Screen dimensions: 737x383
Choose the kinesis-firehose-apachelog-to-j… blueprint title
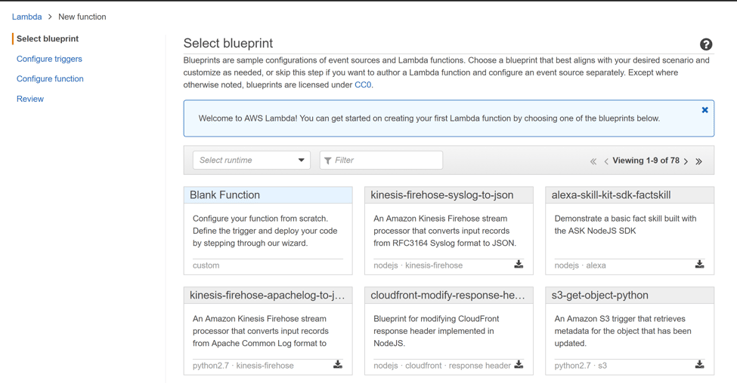267,295
